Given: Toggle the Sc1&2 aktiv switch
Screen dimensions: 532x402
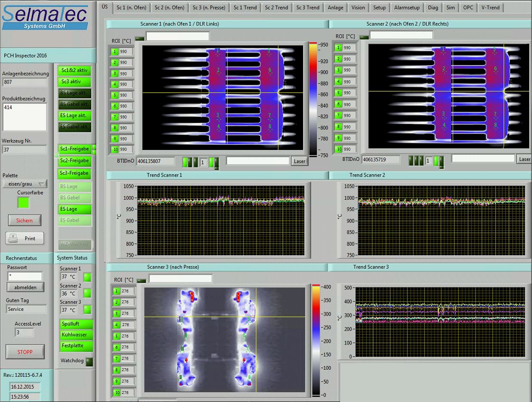Looking at the screenshot, I should point(74,70).
